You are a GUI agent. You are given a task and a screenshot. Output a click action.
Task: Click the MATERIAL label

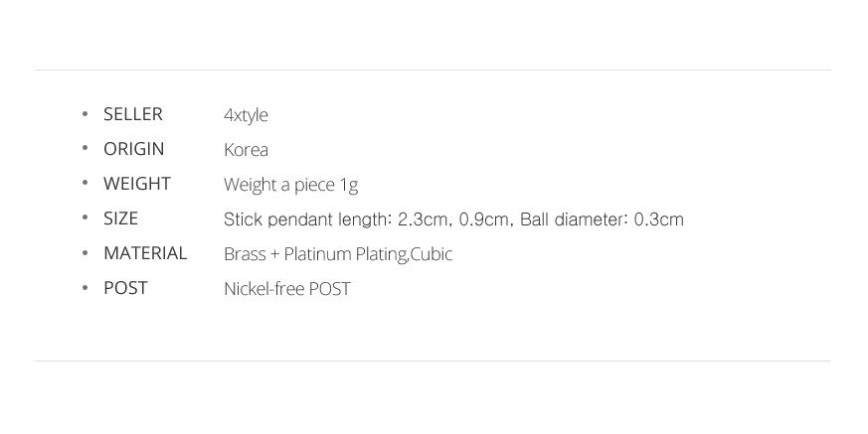point(145,254)
